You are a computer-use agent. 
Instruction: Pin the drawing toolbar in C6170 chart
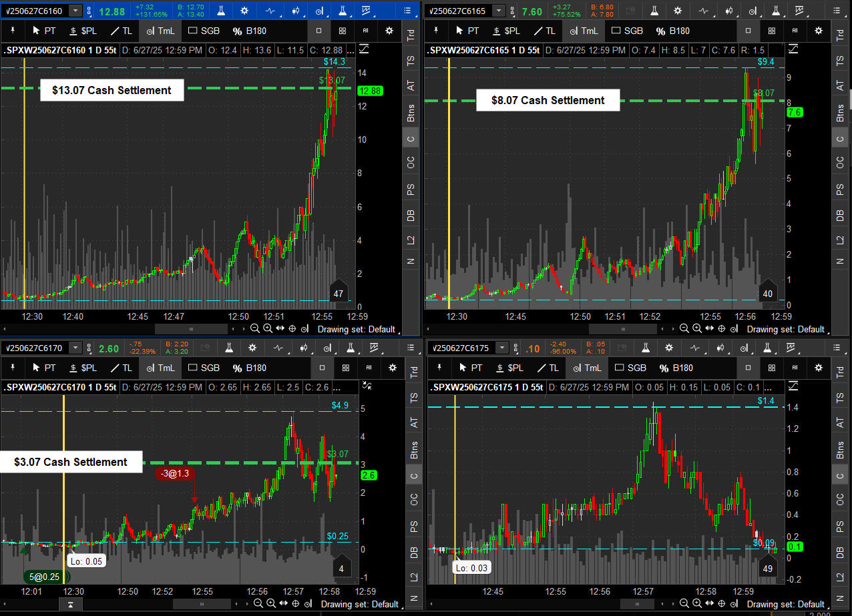13,368
